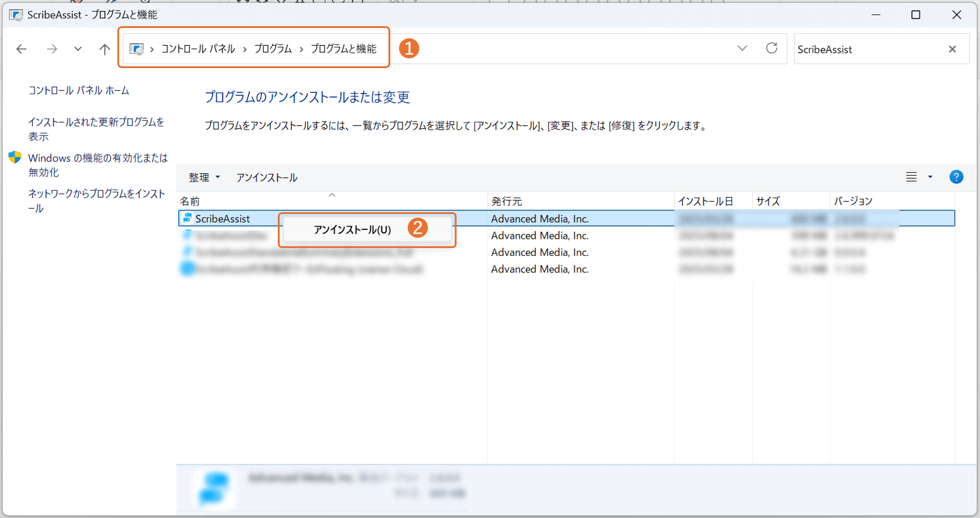The image size is (980, 518).
Task: Expand the address bar history dropdown
Action: click(742, 49)
